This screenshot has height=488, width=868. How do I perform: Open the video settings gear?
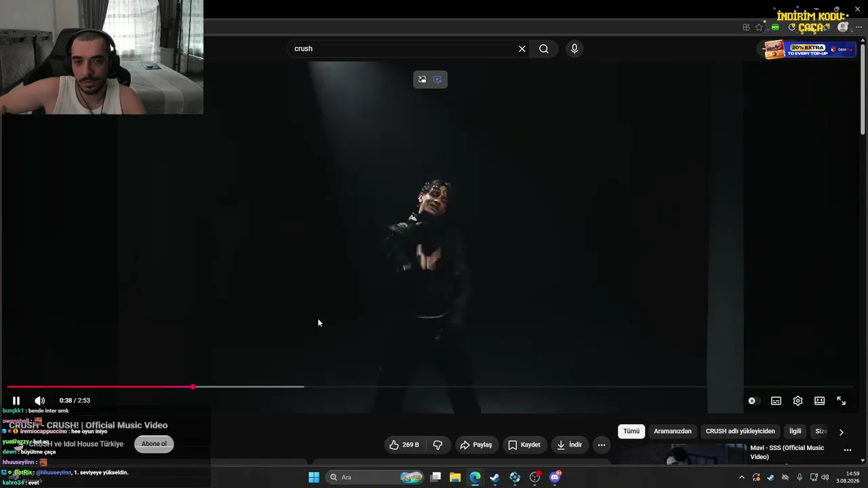tap(798, 401)
